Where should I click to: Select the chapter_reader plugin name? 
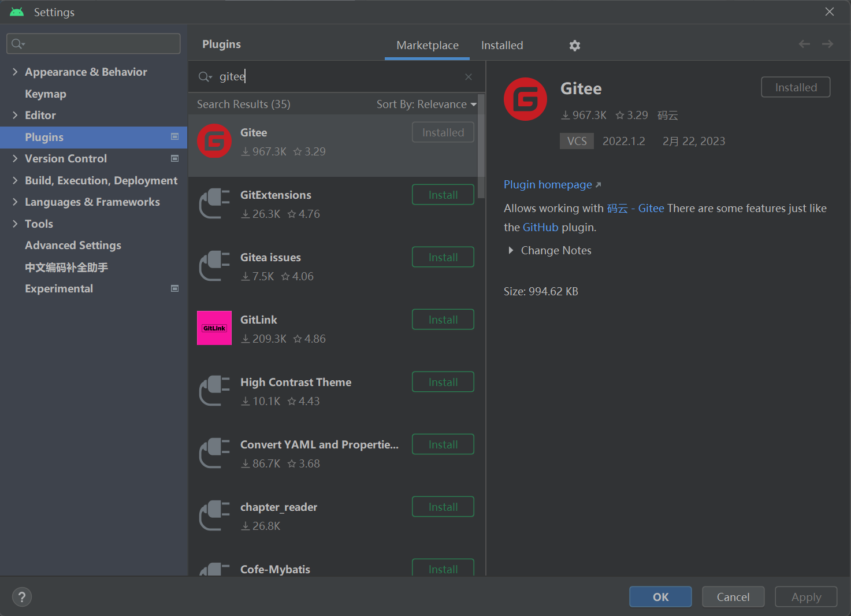[278, 507]
